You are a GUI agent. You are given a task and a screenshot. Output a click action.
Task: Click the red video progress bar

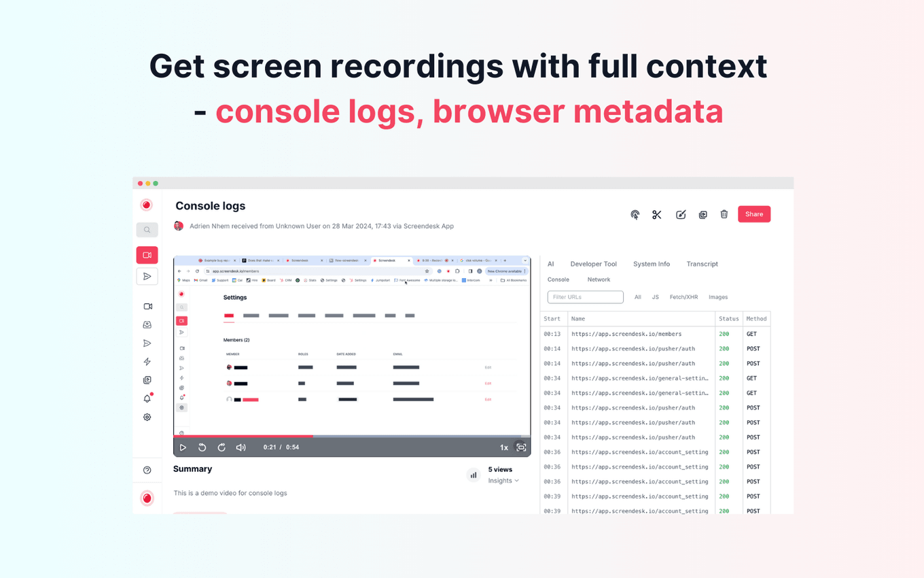243,436
